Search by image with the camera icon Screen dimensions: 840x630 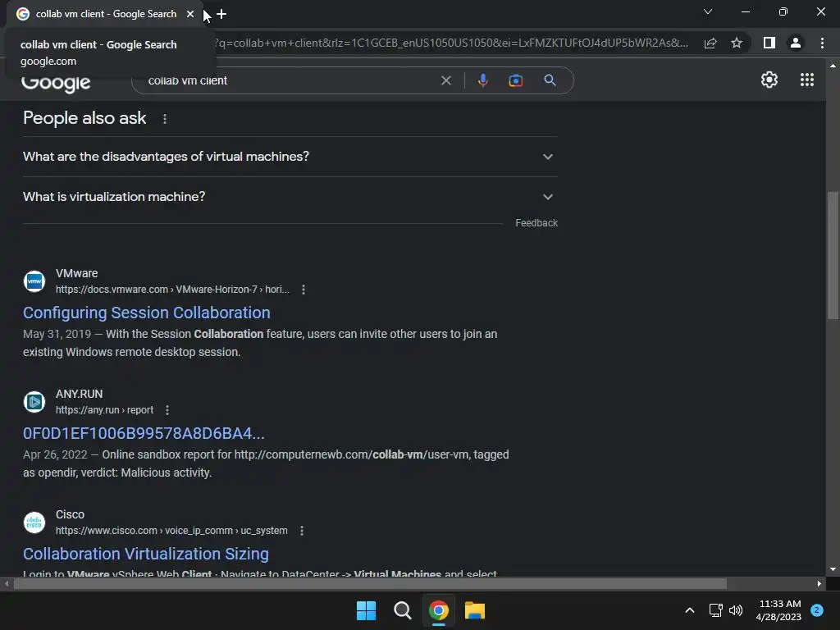pos(515,80)
